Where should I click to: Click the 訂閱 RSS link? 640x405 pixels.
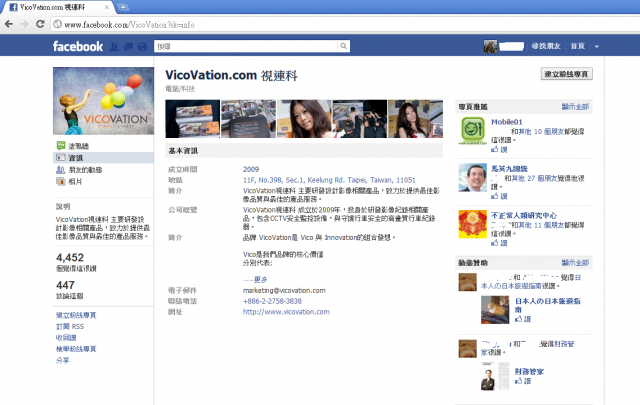(x=70, y=327)
